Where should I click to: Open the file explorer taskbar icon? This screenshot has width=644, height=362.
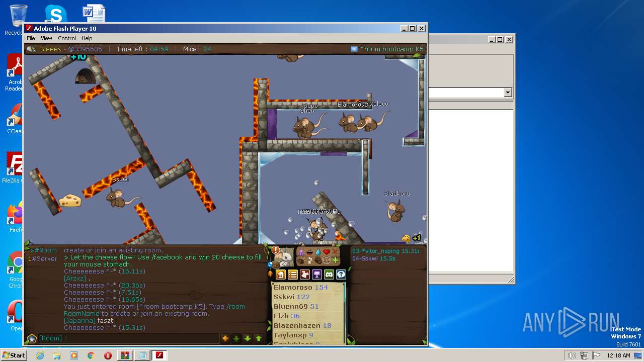click(57, 355)
